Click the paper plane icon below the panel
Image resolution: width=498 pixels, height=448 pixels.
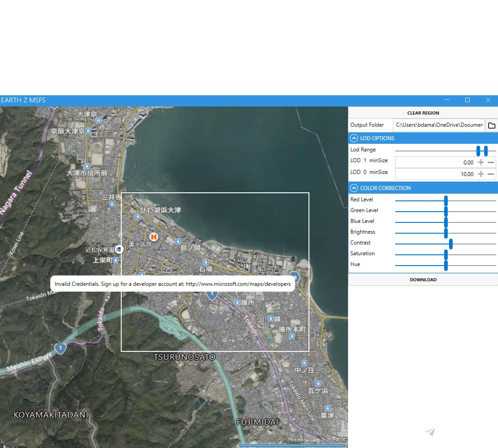429,432
